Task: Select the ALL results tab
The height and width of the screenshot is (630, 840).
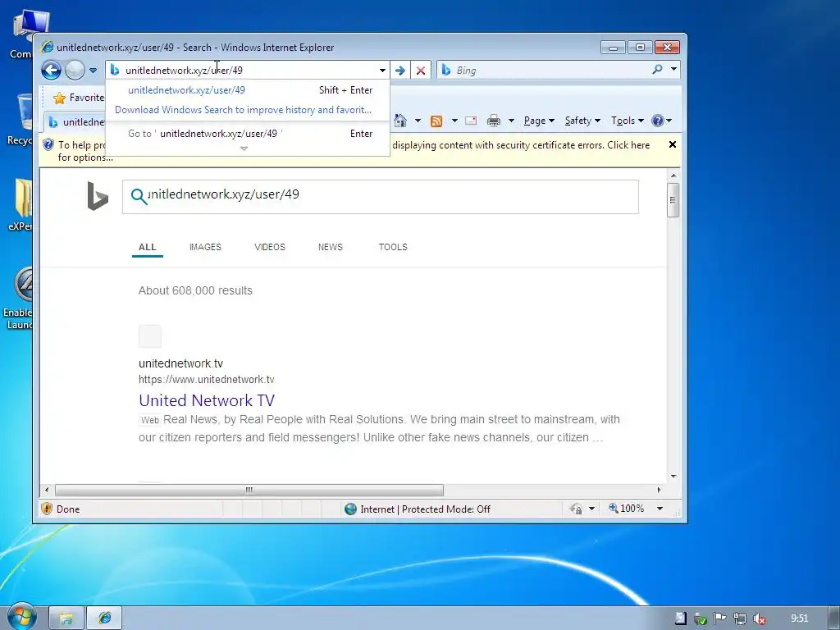Action: [148, 247]
